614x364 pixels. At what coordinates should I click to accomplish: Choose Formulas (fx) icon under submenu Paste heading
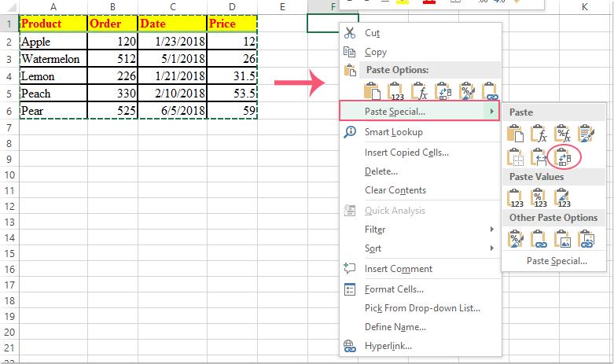pos(539,133)
